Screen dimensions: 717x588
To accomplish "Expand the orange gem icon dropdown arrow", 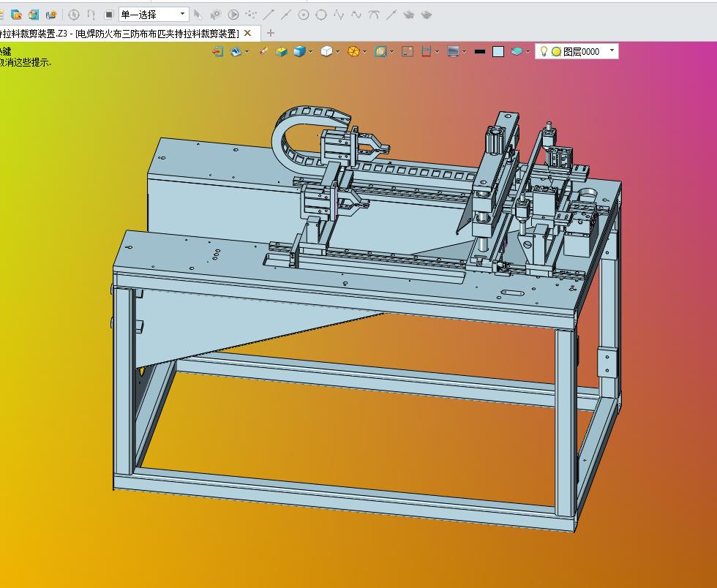I will 365,52.
